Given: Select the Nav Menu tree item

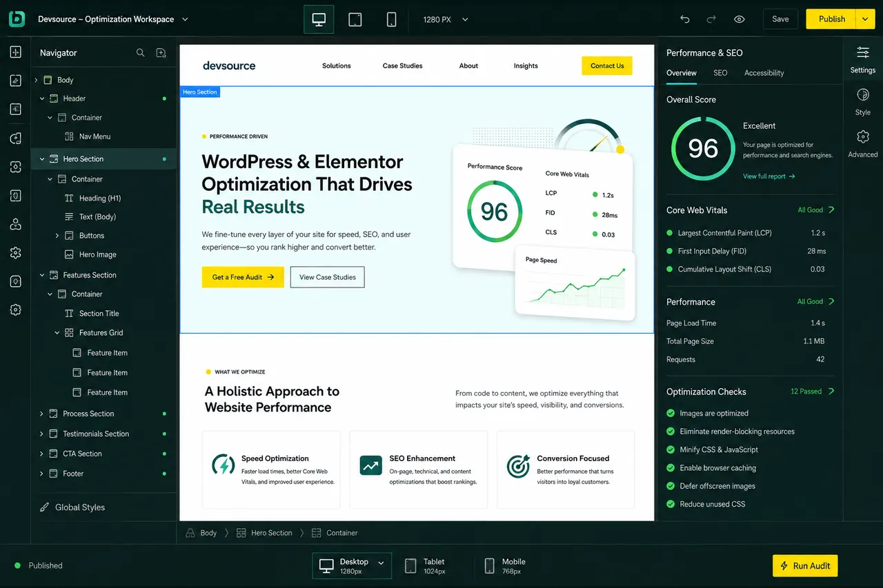Looking at the screenshot, I should click(95, 136).
